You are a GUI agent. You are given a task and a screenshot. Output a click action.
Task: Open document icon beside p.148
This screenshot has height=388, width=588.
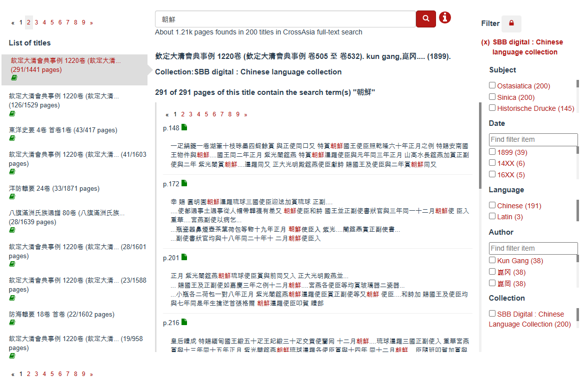[x=184, y=128]
